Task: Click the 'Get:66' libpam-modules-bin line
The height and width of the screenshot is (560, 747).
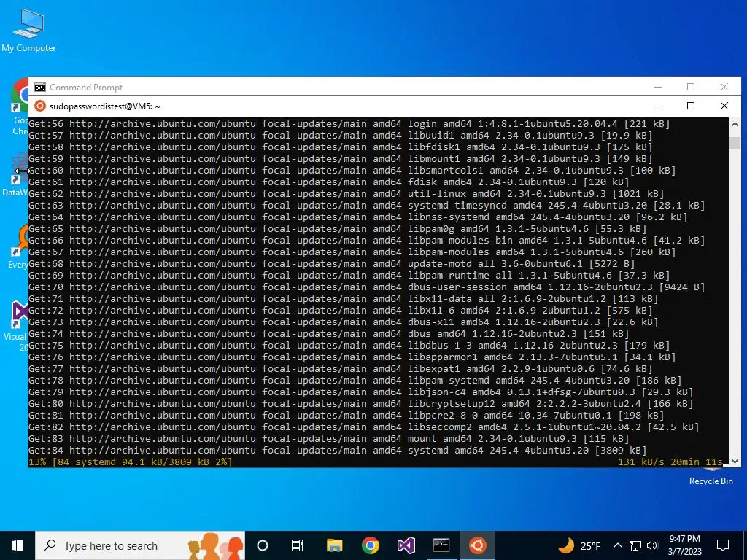Action: click(x=366, y=241)
